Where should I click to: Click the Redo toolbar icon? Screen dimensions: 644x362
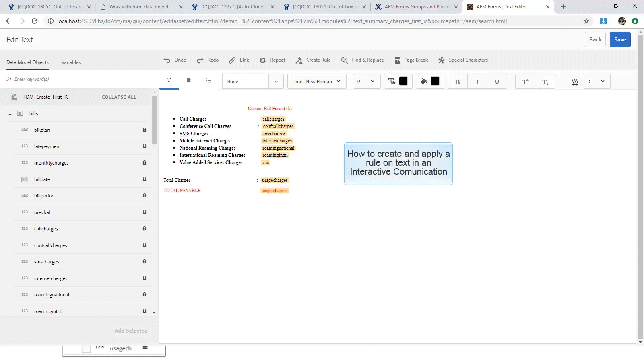[x=200, y=60]
